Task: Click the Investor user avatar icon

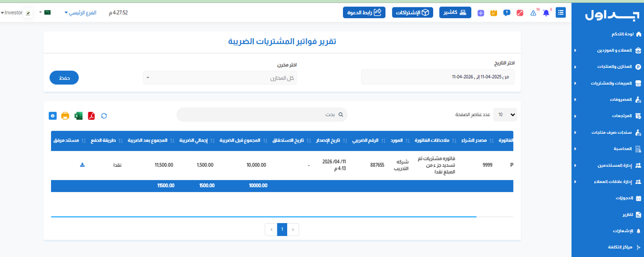Action: 28,12
